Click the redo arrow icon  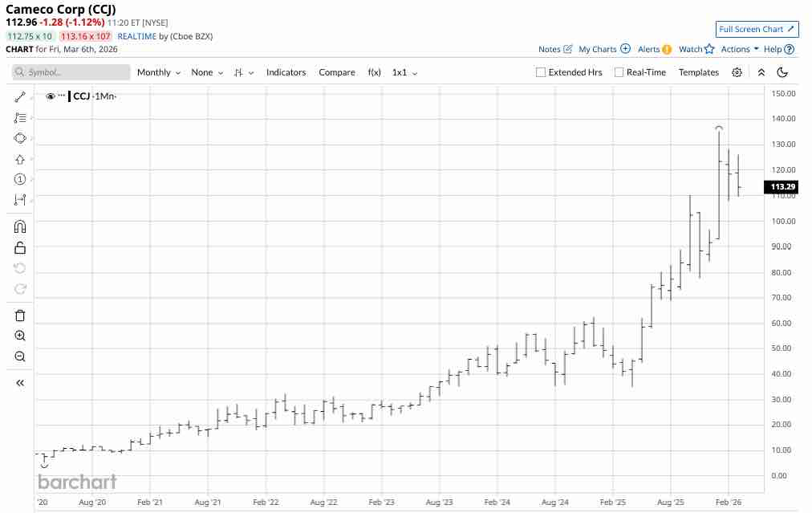(x=20, y=289)
